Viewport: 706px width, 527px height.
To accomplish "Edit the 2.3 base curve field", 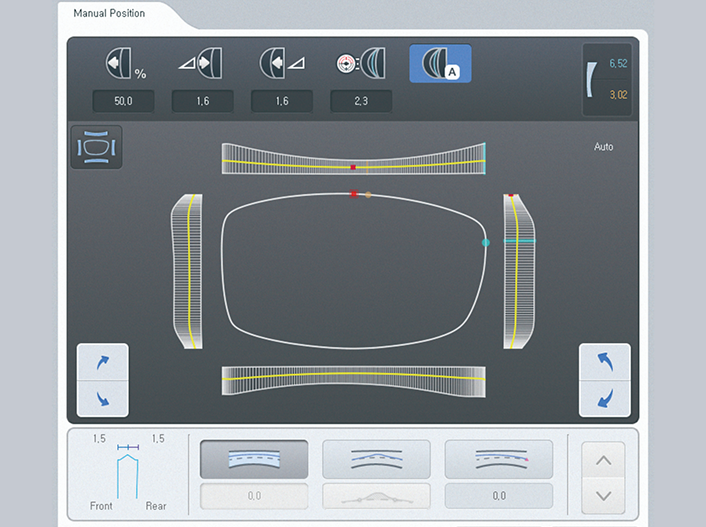I will [361, 101].
